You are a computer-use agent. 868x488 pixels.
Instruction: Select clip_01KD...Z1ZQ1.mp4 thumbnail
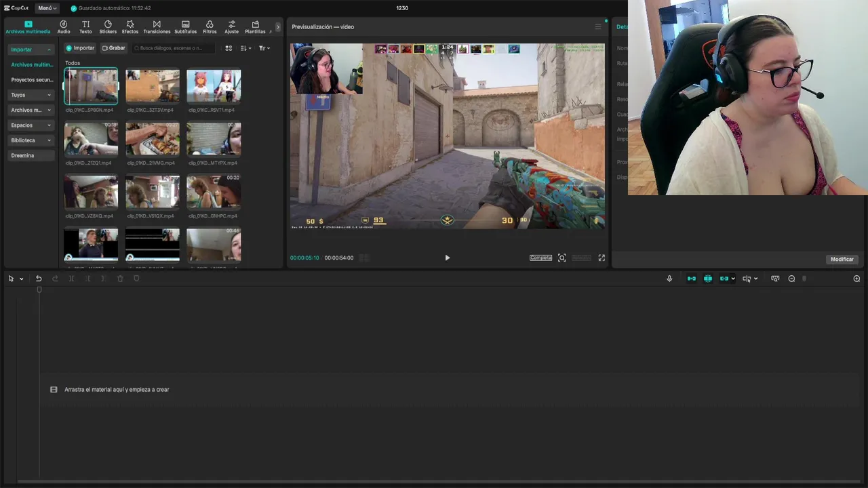[x=91, y=139]
